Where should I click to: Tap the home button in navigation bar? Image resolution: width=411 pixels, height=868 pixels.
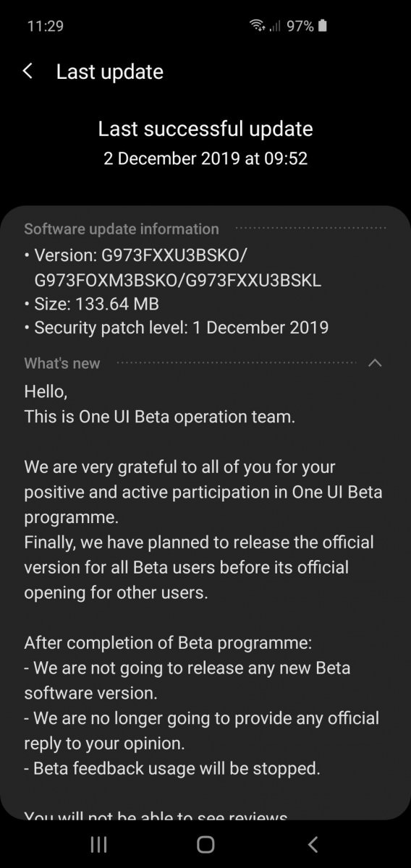205,843
